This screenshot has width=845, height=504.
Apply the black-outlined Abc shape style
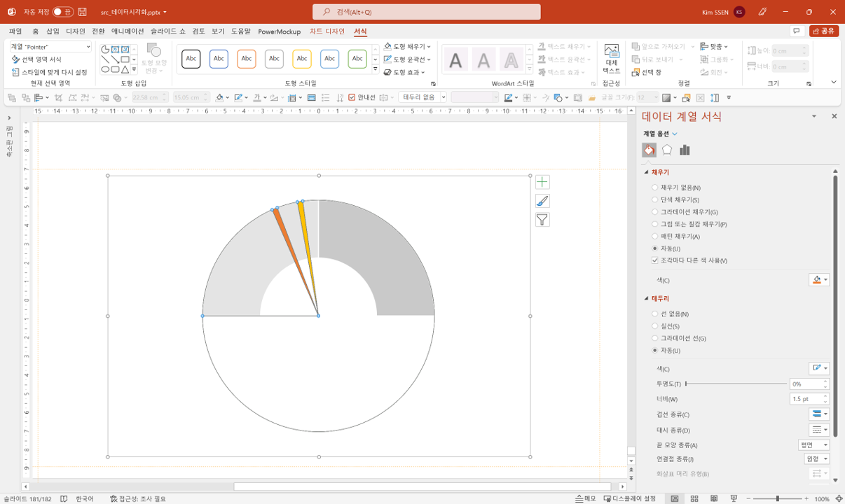point(191,59)
